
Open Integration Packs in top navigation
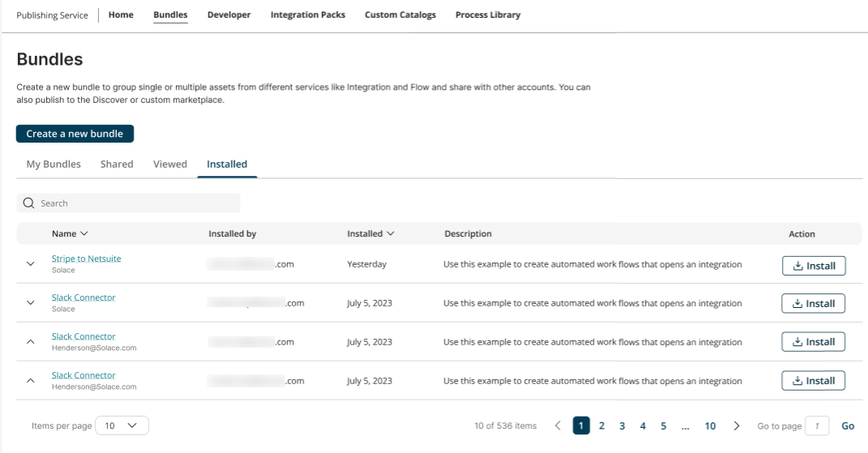click(307, 15)
